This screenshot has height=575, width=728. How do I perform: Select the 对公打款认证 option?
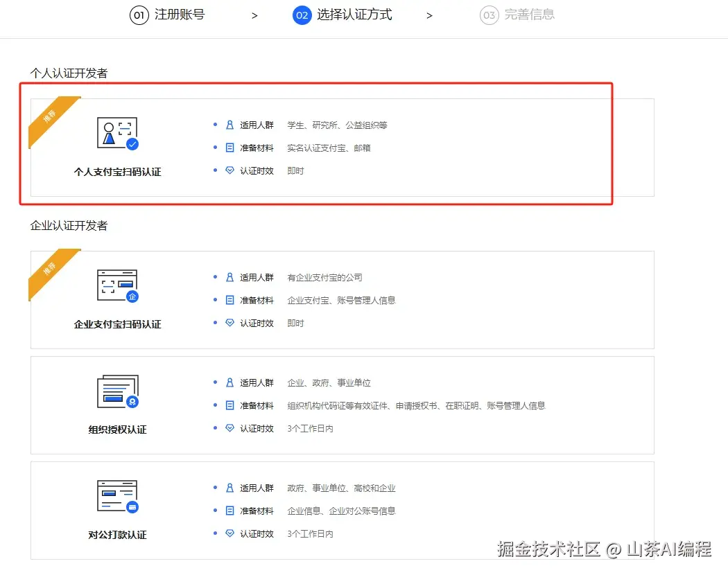(x=340, y=510)
